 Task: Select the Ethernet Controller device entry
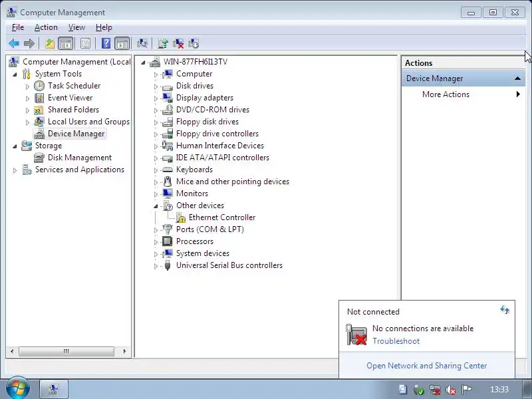click(x=222, y=217)
